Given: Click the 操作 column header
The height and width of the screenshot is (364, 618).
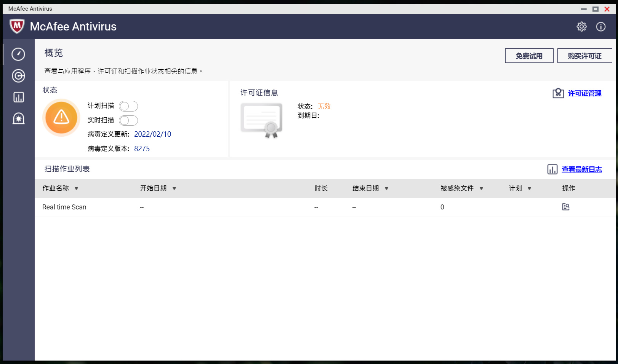Looking at the screenshot, I should click(x=569, y=188).
